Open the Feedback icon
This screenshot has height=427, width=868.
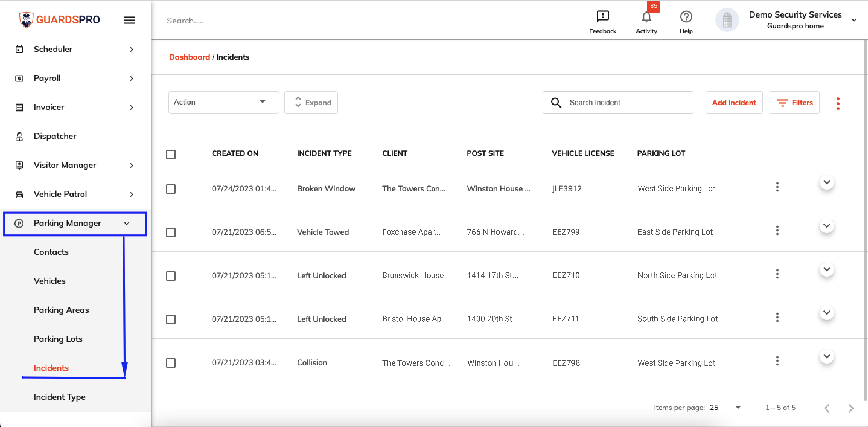point(602,16)
